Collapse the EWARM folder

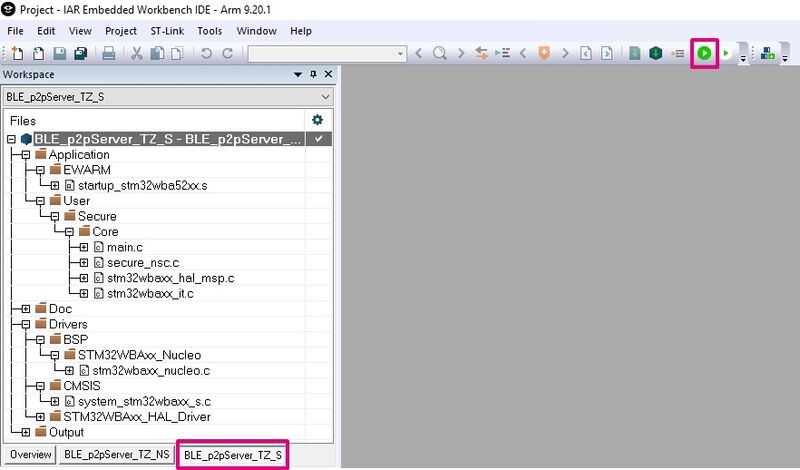pos(40,170)
